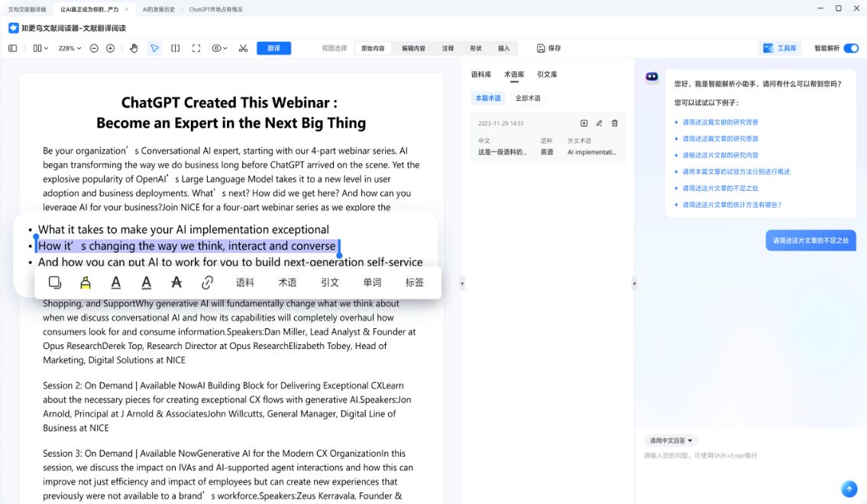
Task: Click the suggestion 请简述这篇文章的研究思路
Action: pos(720,139)
